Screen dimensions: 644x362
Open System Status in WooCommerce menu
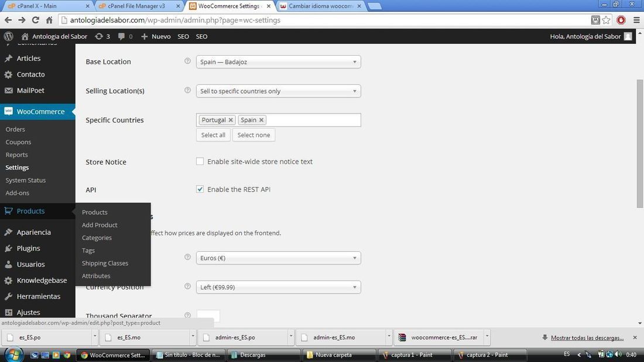(25, 180)
